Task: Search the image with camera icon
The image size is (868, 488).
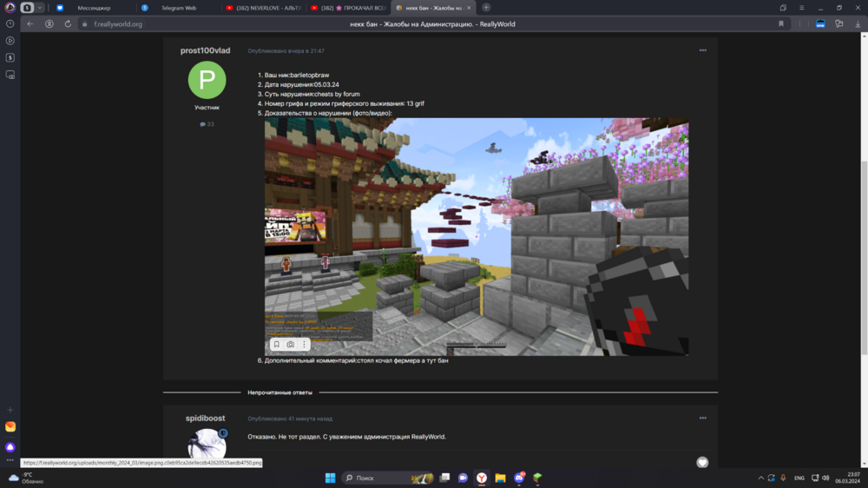Action: (290, 345)
